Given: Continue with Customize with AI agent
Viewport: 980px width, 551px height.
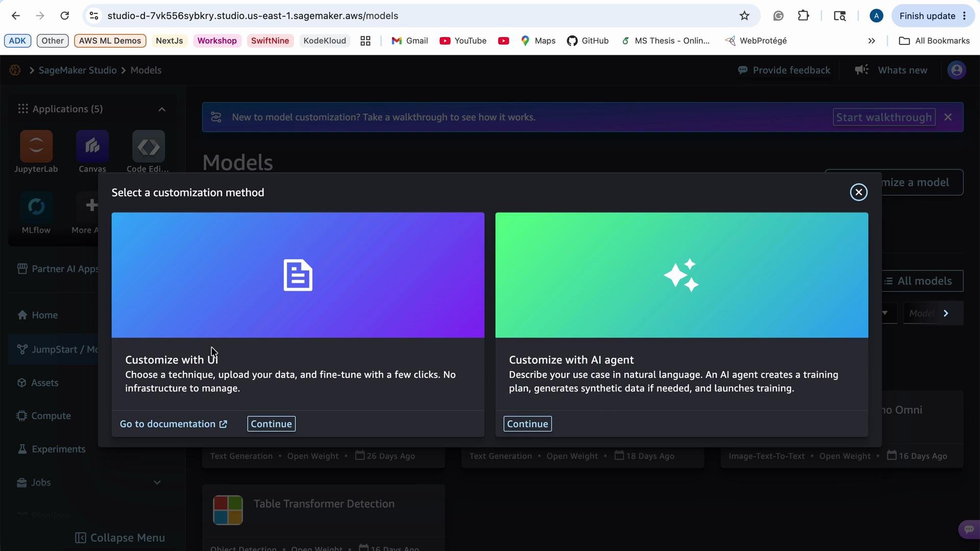Looking at the screenshot, I should point(527,424).
